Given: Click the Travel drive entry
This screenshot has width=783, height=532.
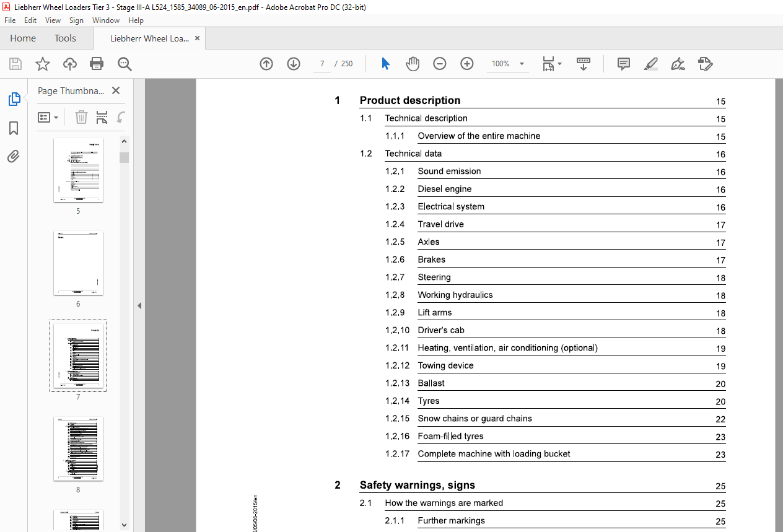Looking at the screenshot, I should click(440, 224).
